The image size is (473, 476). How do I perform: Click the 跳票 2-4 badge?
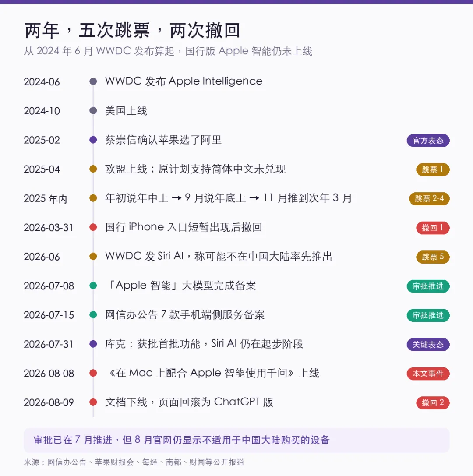click(x=429, y=198)
